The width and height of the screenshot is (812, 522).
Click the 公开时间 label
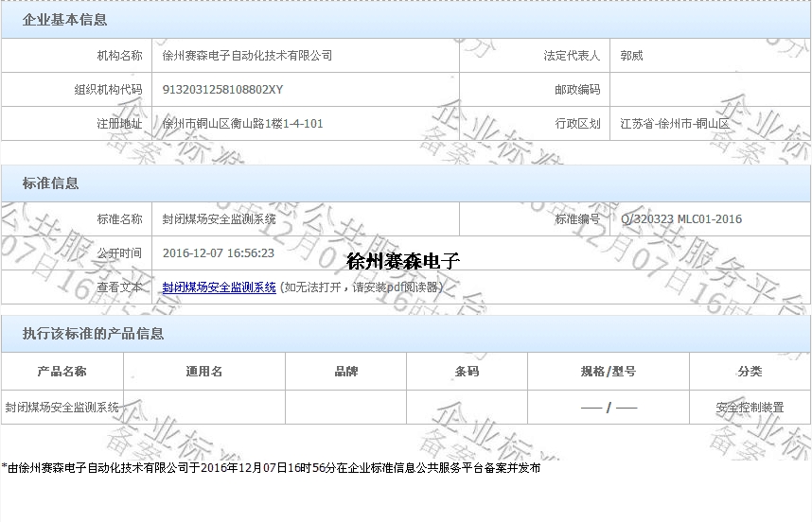click(119, 253)
